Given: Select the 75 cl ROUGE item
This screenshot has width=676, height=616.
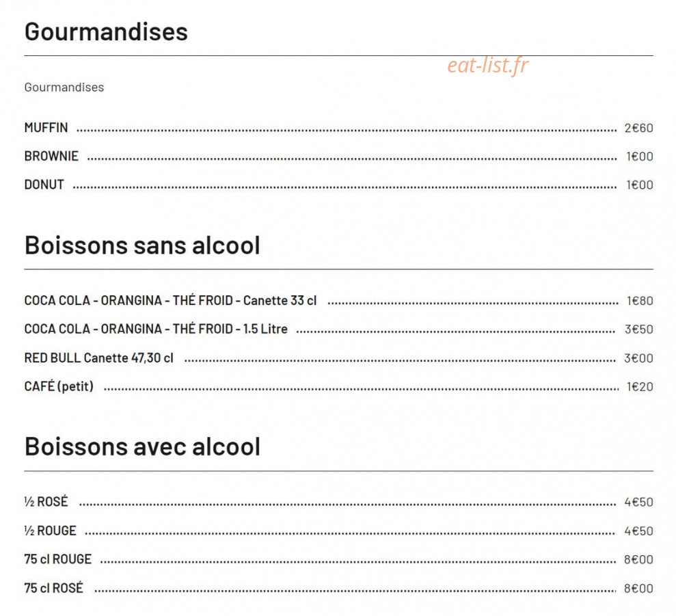Looking at the screenshot, I should (x=58, y=559).
